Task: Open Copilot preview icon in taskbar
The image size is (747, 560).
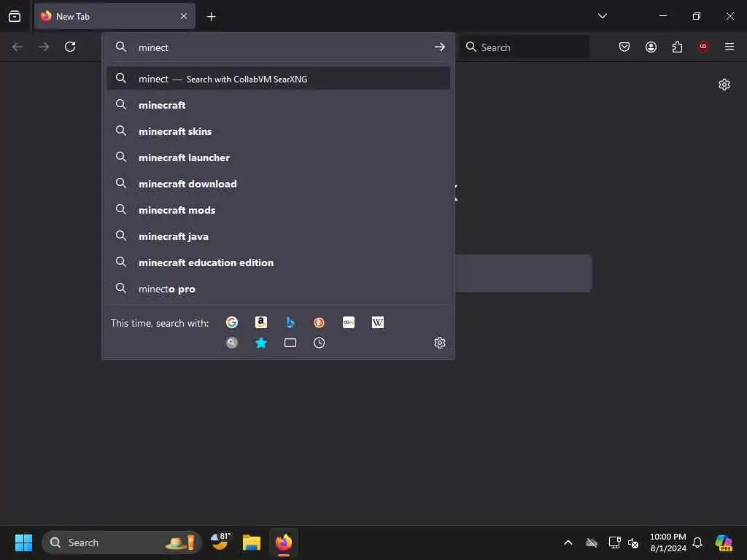Action: tap(724, 542)
